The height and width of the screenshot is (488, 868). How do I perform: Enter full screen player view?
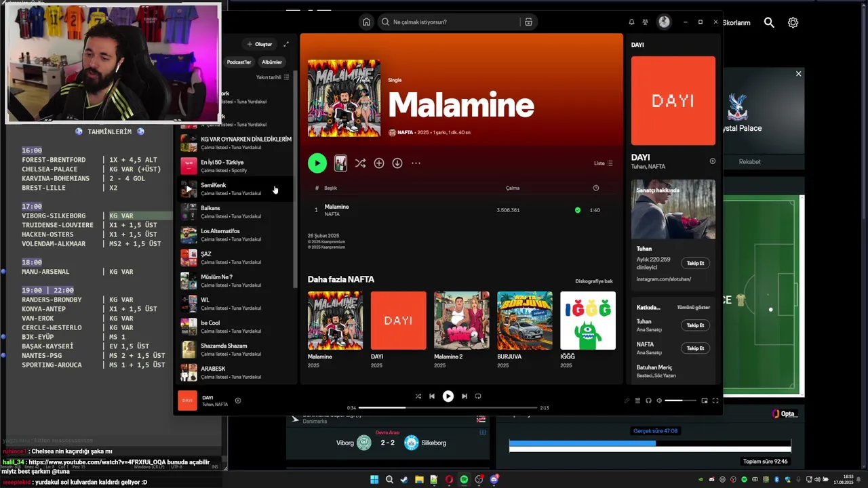tap(715, 401)
